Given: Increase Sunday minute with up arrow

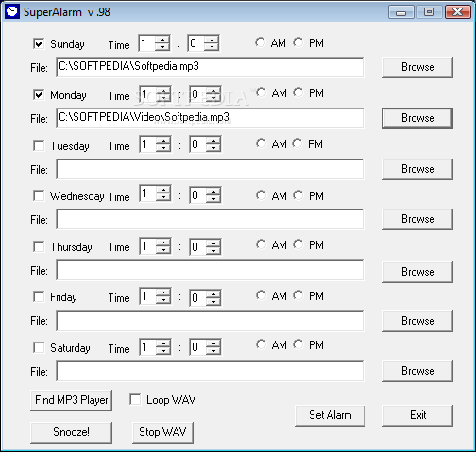Looking at the screenshot, I should [212, 40].
